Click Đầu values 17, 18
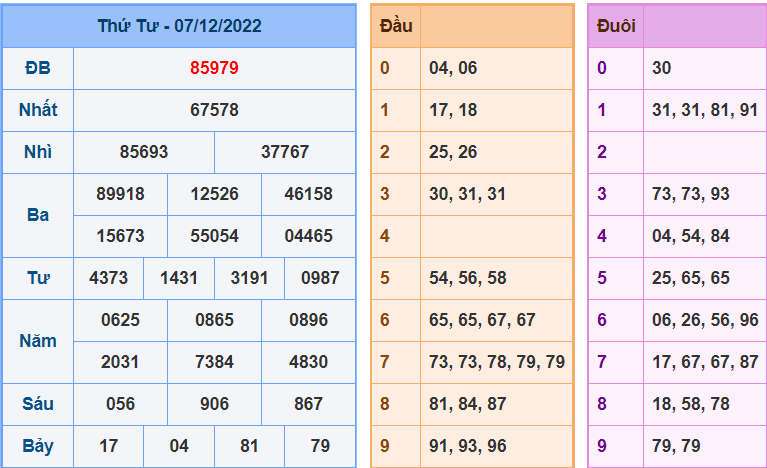The height and width of the screenshot is (468, 767). pos(453,110)
